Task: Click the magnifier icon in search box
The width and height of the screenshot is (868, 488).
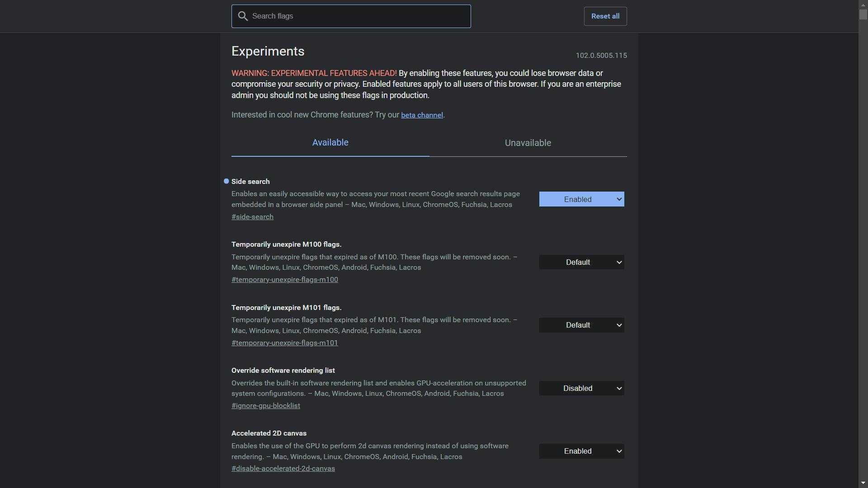Action: 243,16
